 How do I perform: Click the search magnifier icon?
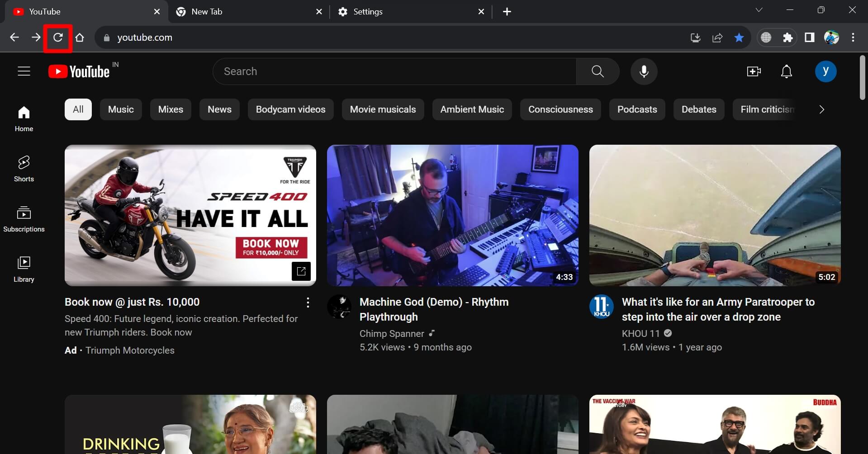(x=597, y=71)
